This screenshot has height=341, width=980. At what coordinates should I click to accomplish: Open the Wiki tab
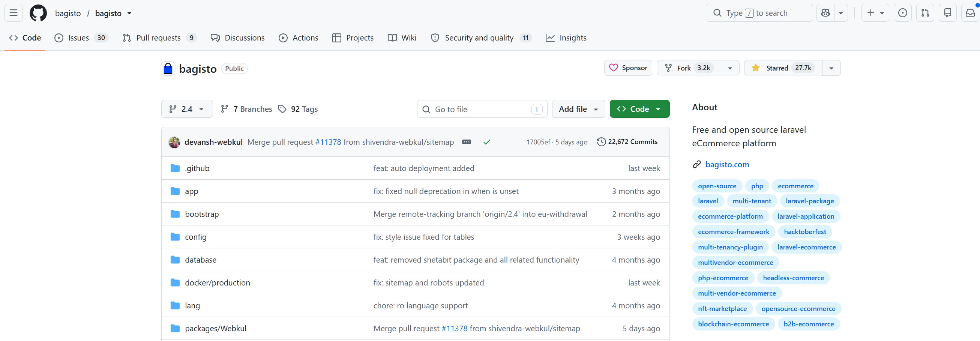(402, 38)
